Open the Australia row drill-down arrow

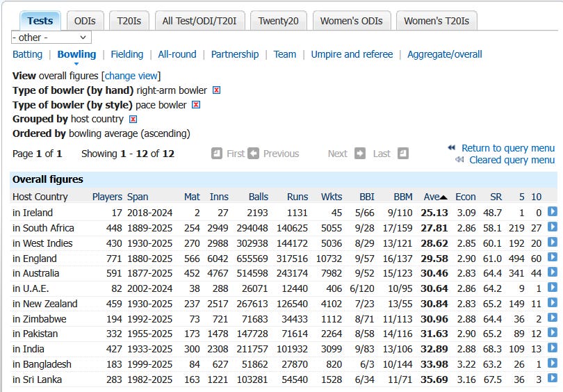tap(553, 272)
